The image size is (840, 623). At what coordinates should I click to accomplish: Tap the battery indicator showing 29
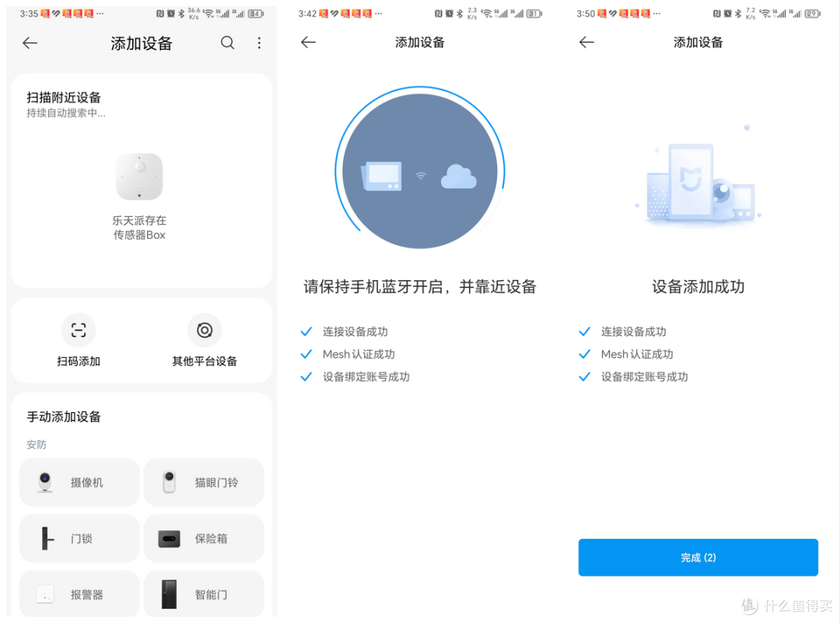click(812, 14)
